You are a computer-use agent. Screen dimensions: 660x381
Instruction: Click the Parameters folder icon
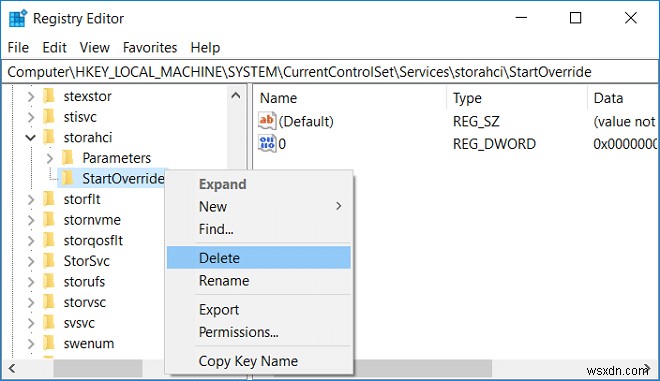68,158
